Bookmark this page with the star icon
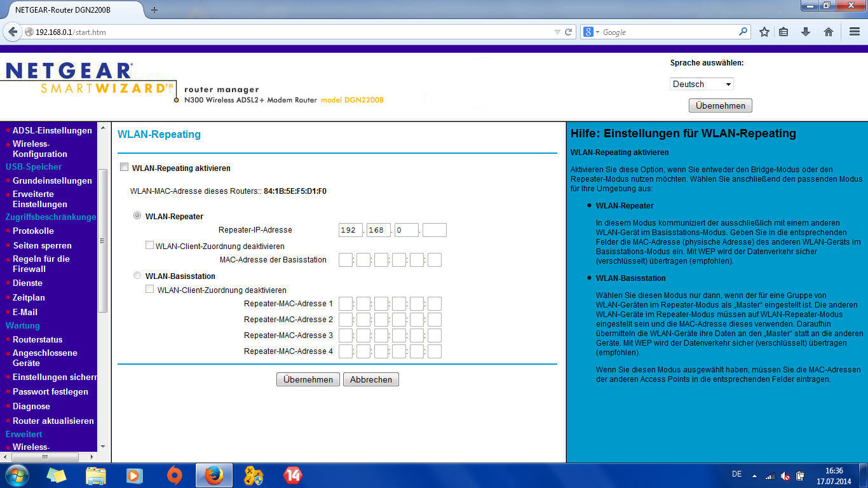 click(x=764, y=32)
